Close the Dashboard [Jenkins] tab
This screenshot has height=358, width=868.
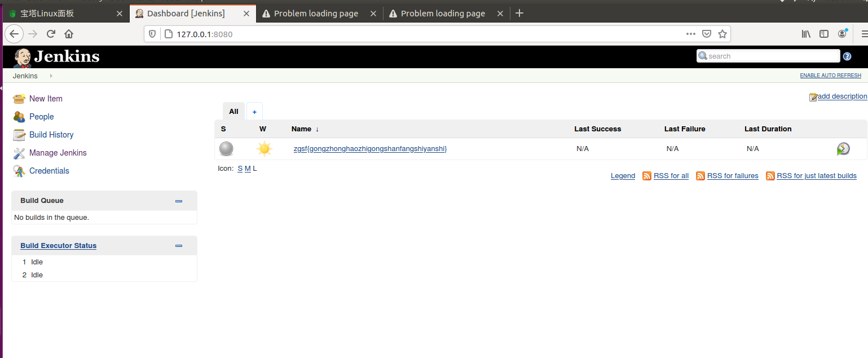(246, 14)
